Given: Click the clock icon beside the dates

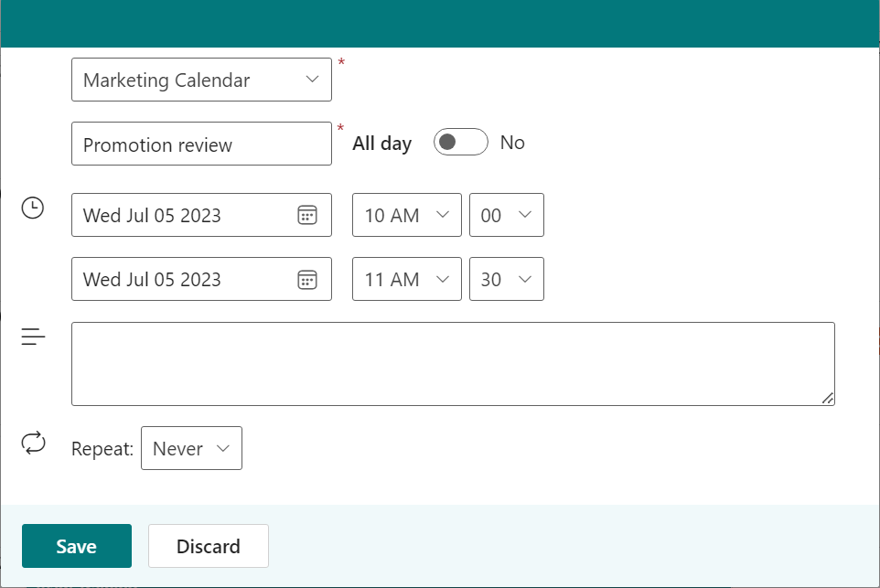Looking at the screenshot, I should [33, 208].
